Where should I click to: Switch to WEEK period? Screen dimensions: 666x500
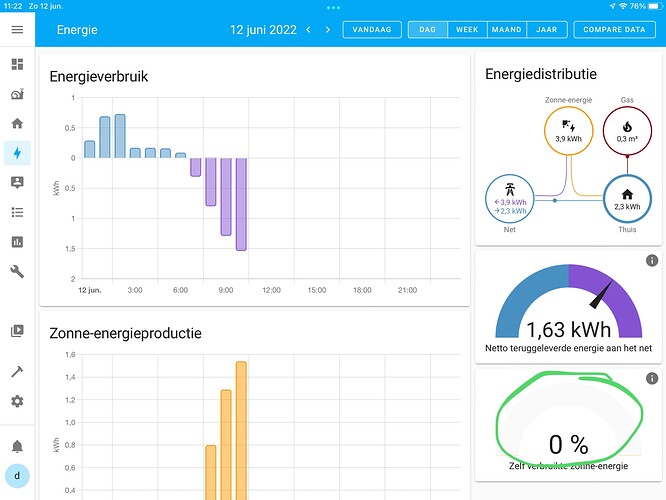pyautogui.click(x=467, y=30)
